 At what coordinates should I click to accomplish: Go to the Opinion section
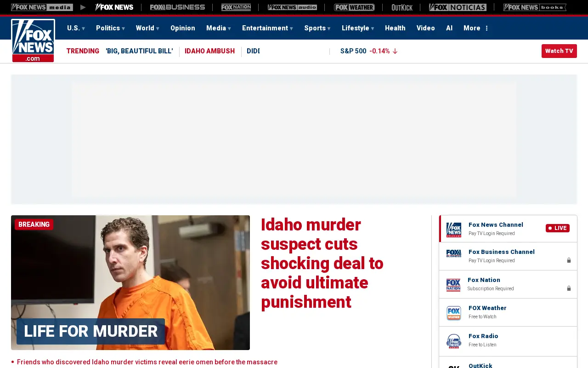(183, 28)
